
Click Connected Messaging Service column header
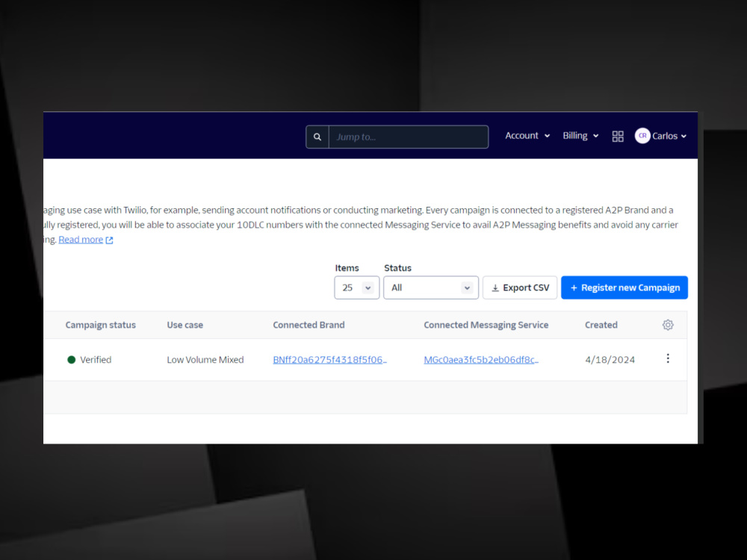[486, 325]
